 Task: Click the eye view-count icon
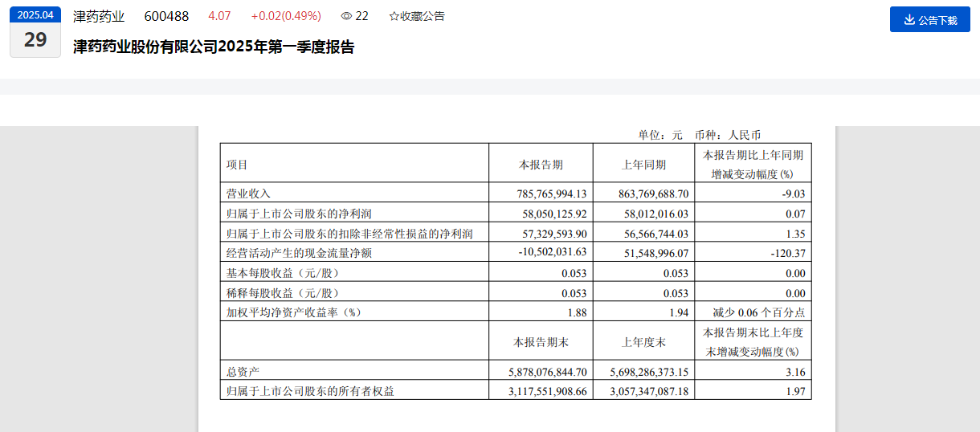346,16
